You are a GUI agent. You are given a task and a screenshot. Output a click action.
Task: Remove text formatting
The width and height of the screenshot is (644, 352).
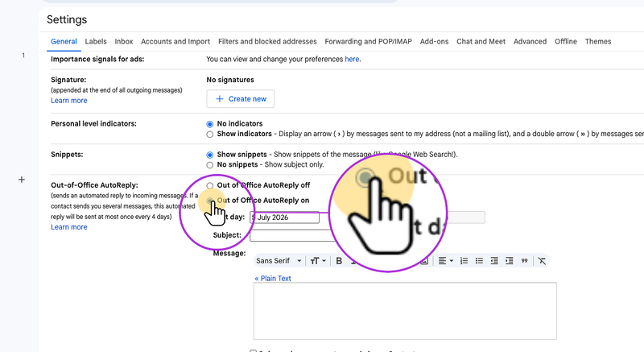pyautogui.click(x=542, y=261)
